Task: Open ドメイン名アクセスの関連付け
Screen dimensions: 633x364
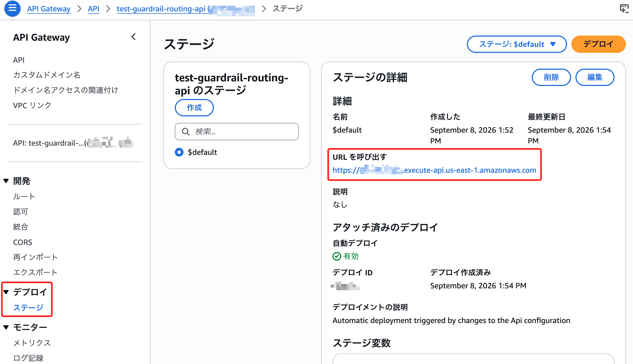Action: 66,90
